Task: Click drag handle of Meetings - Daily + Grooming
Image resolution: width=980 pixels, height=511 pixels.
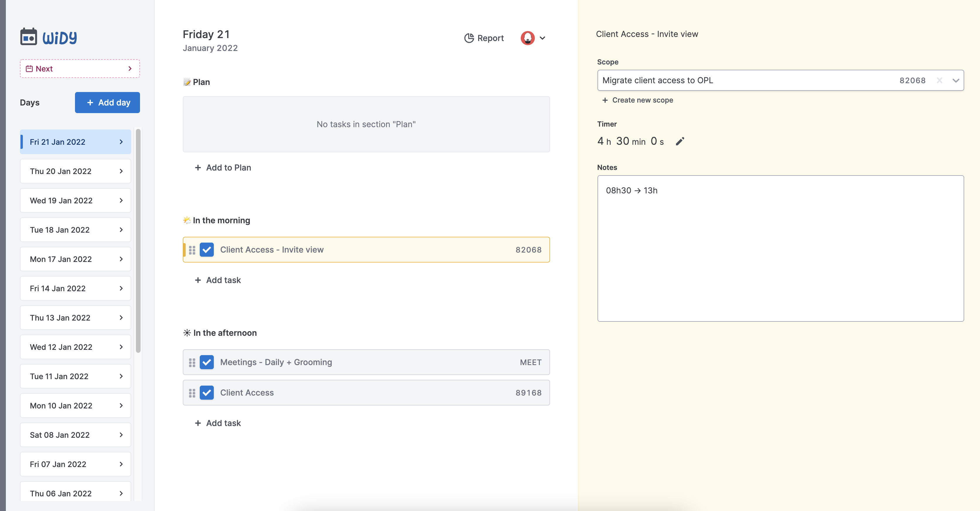Action: click(192, 363)
